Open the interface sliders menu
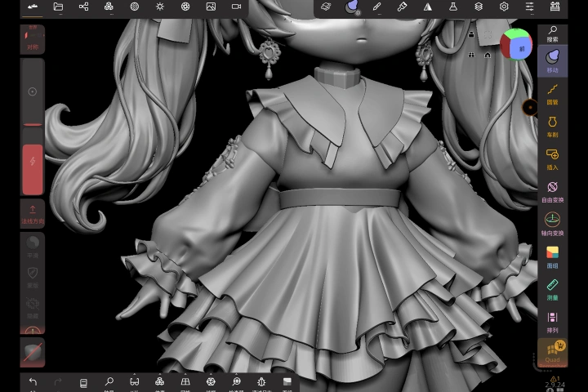 click(529, 7)
